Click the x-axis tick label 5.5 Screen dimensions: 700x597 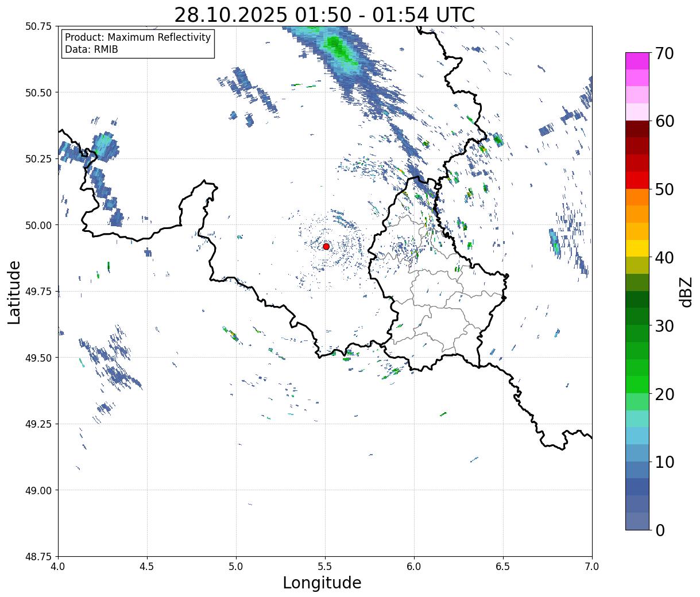pyautogui.click(x=325, y=566)
